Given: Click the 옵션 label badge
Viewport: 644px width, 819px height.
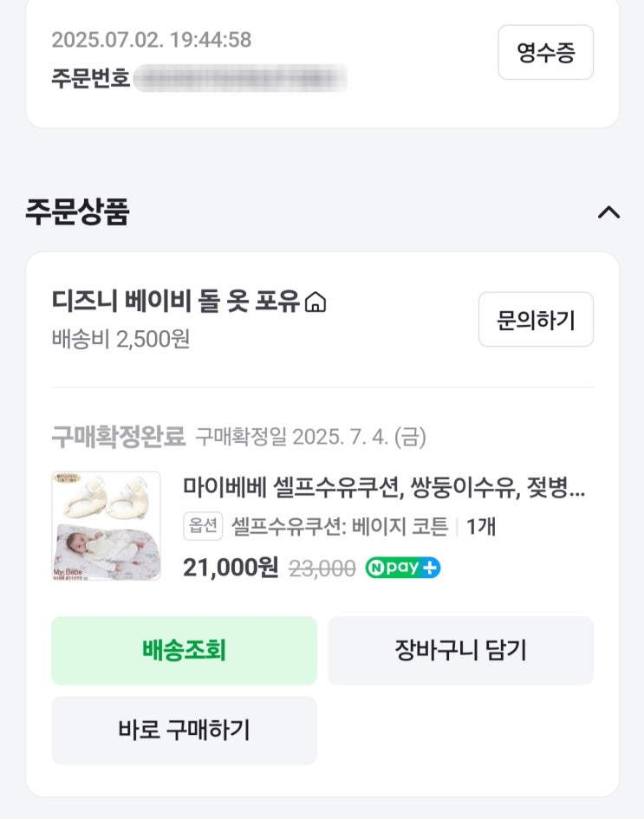Looking at the screenshot, I should point(203,526).
